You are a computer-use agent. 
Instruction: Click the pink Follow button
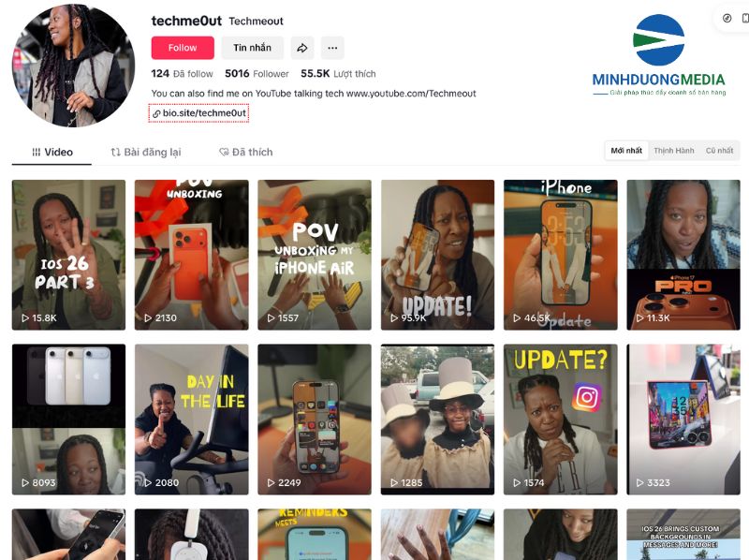(x=183, y=48)
